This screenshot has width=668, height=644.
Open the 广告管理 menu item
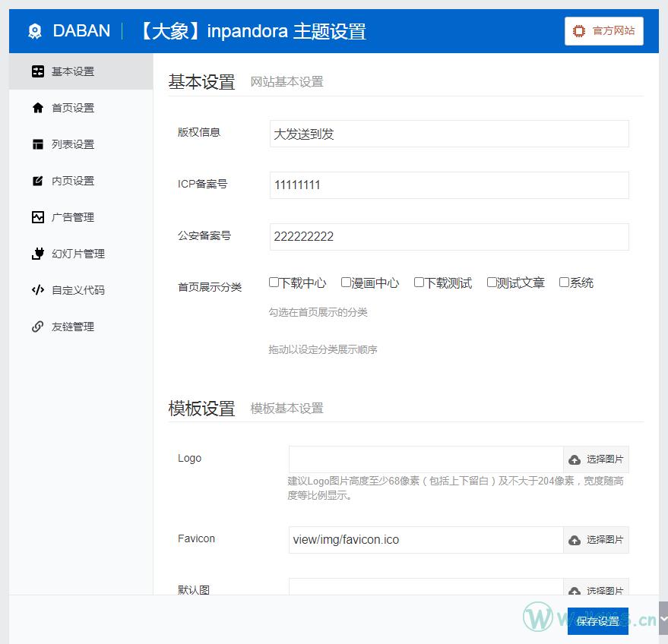[x=81, y=217]
